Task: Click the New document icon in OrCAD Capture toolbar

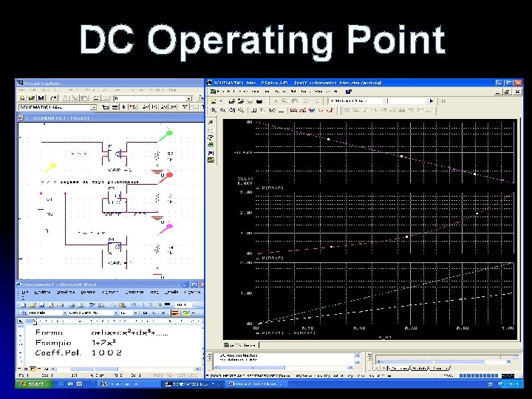Action: (x=22, y=98)
